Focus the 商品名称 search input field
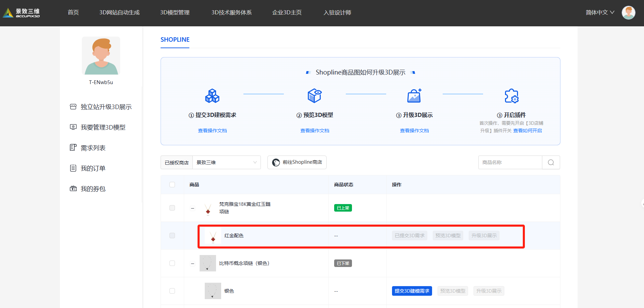The height and width of the screenshot is (308, 644). pos(510,162)
